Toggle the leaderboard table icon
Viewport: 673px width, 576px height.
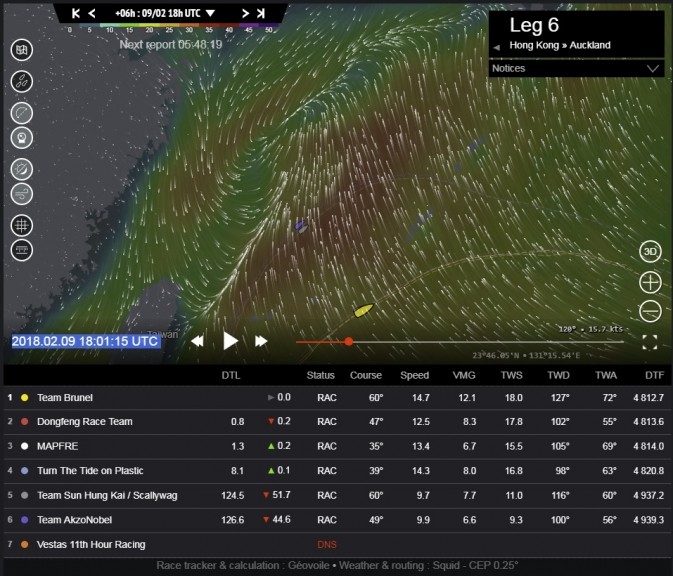[22, 250]
